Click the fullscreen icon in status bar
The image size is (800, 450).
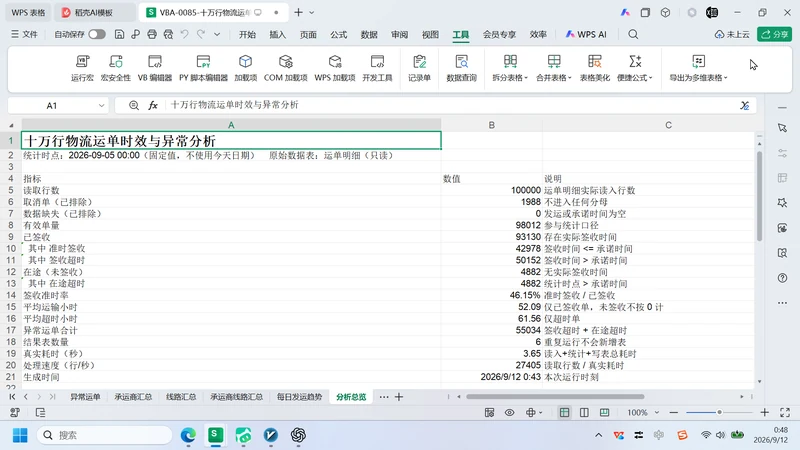tap(785, 412)
